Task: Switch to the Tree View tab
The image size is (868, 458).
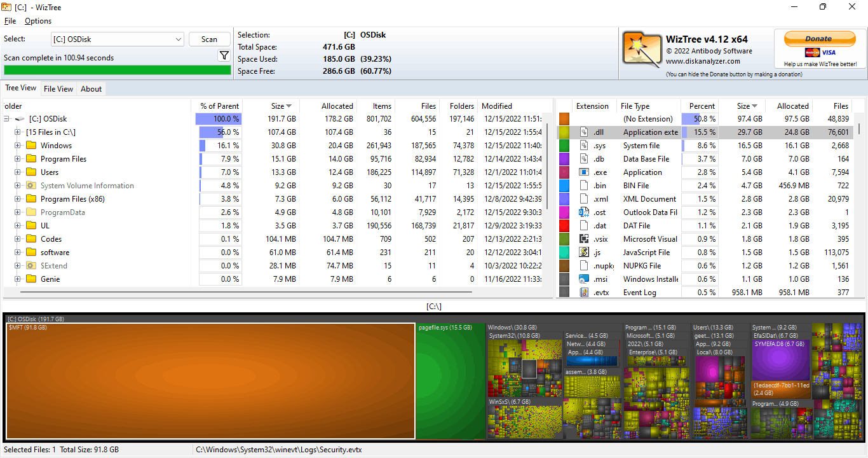Action: pyautogui.click(x=21, y=88)
